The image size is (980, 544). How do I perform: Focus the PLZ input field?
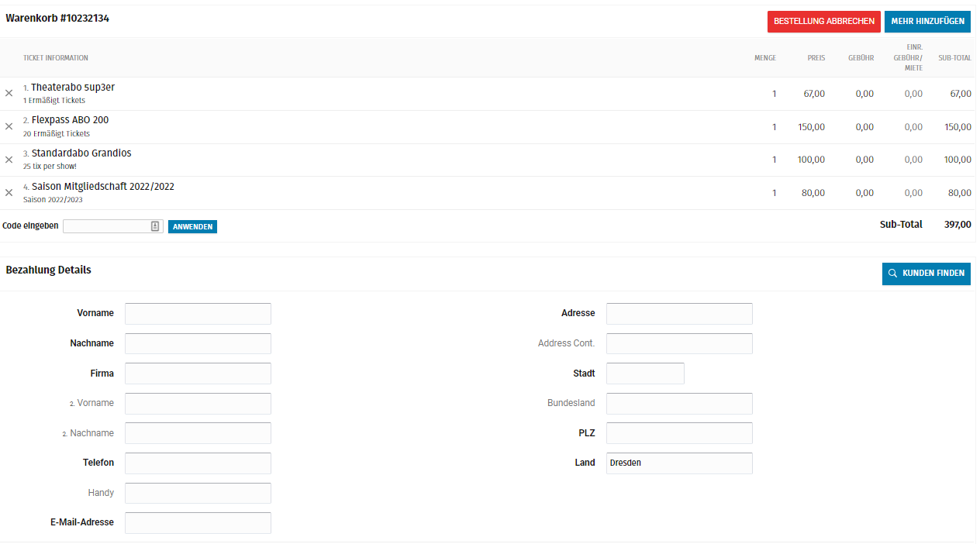(x=679, y=433)
